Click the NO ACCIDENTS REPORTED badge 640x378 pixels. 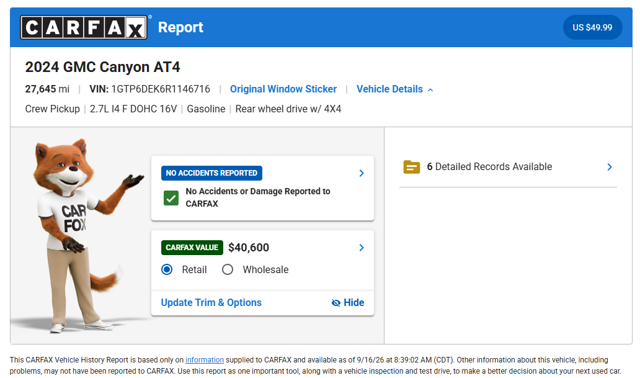click(211, 173)
